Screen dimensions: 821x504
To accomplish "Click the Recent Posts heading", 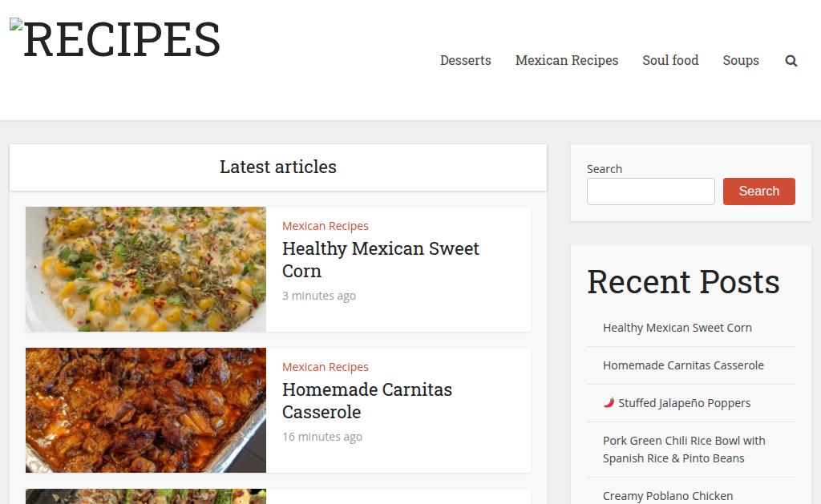I will click(683, 282).
